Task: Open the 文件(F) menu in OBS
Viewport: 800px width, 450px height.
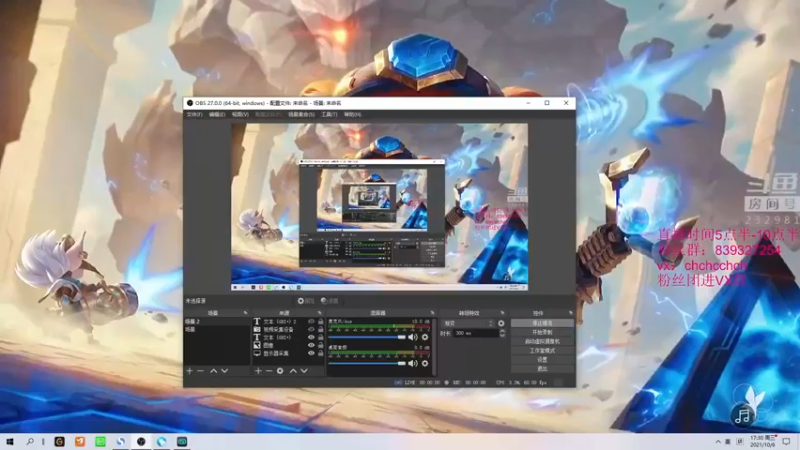Action: [194, 115]
